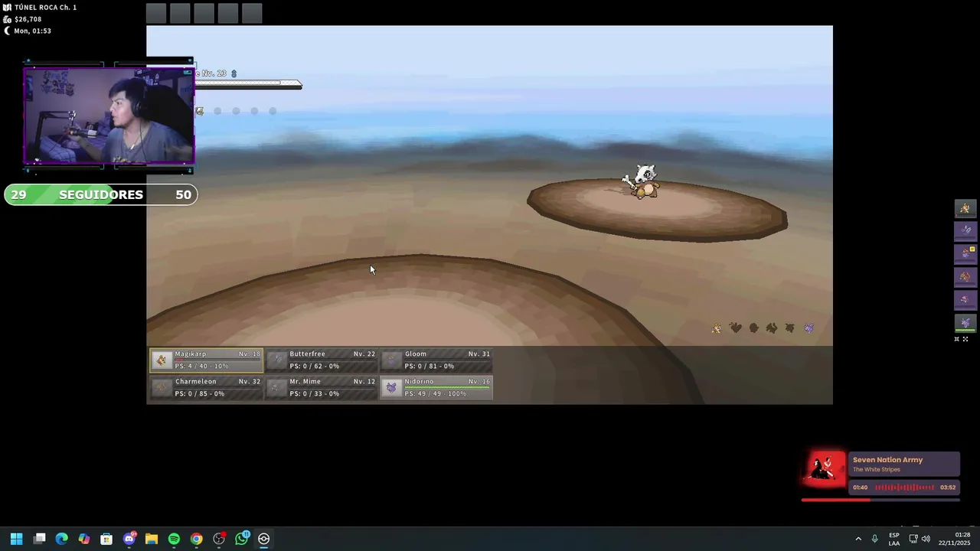Open Microsoft Store from the taskbar

[106, 539]
